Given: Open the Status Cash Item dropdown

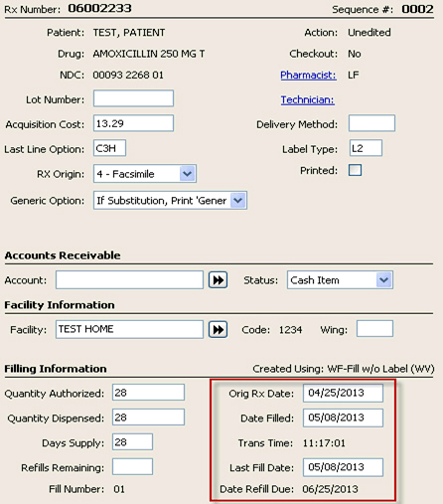Looking at the screenshot, I should (x=340, y=280).
